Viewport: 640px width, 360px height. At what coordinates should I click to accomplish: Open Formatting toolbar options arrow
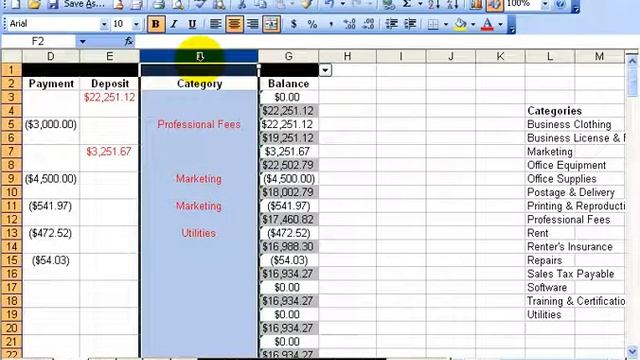(x=511, y=25)
